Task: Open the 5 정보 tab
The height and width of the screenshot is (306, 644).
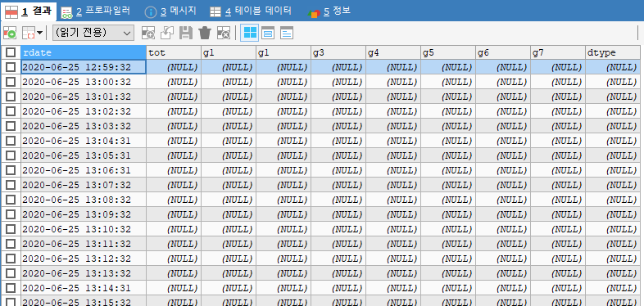Action: click(329, 11)
